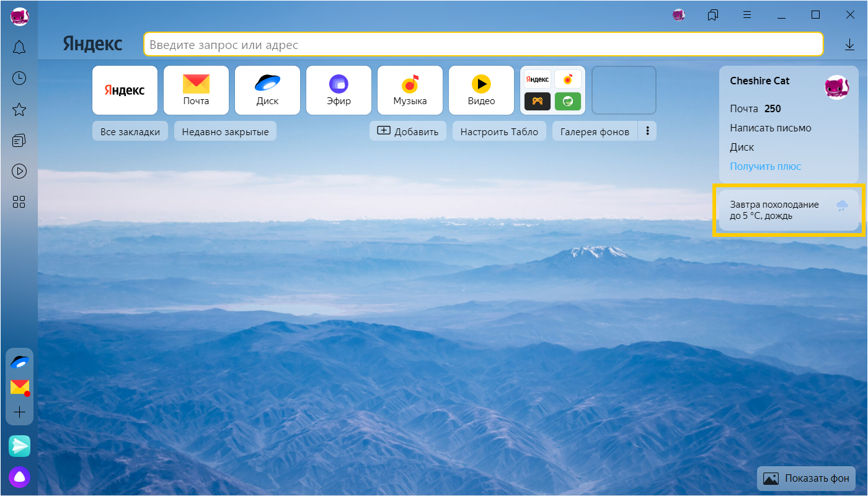Click Диск link in profile card

[x=742, y=147]
